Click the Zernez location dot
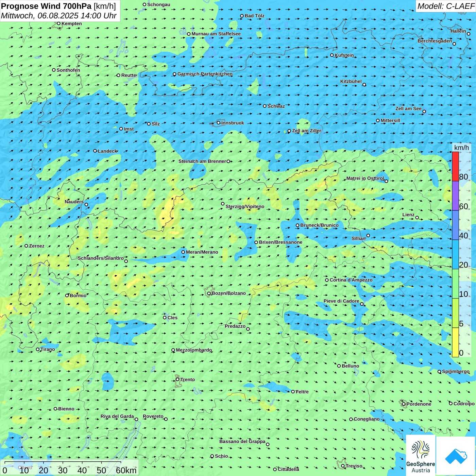This screenshot has height=476, width=476. [x=27, y=246]
